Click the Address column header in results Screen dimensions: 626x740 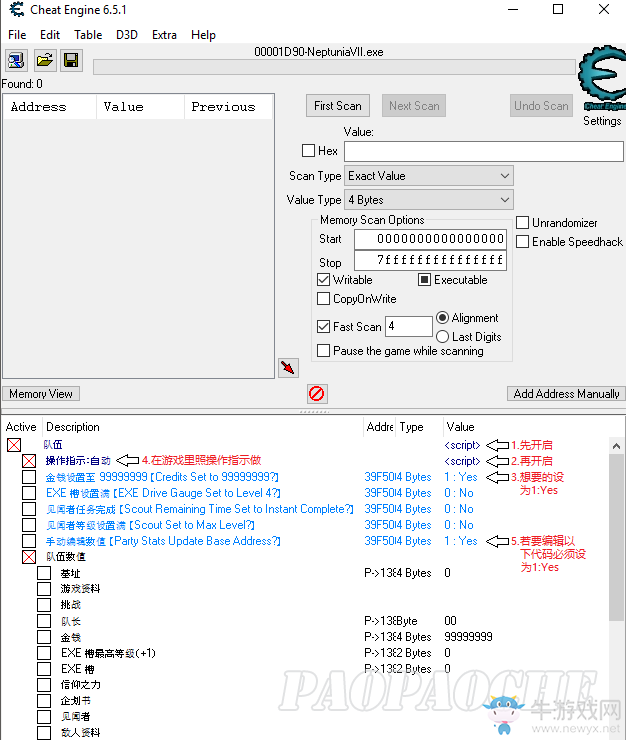50,107
